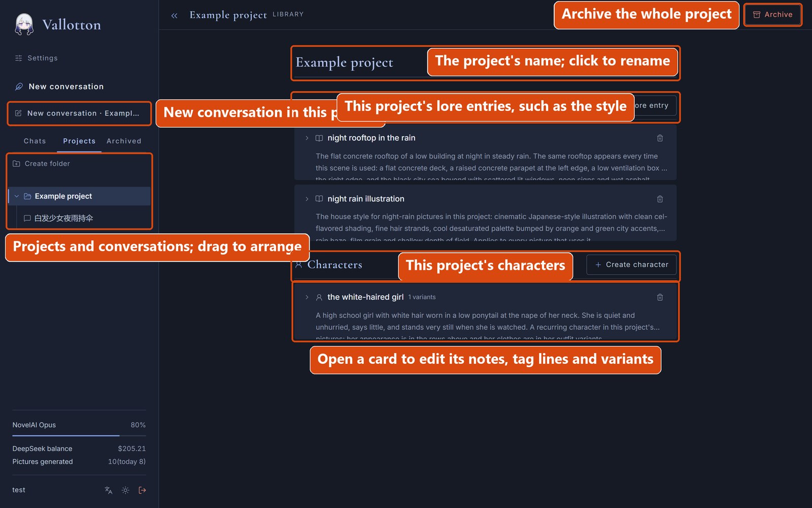Open the Archived tab

(124, 141)
